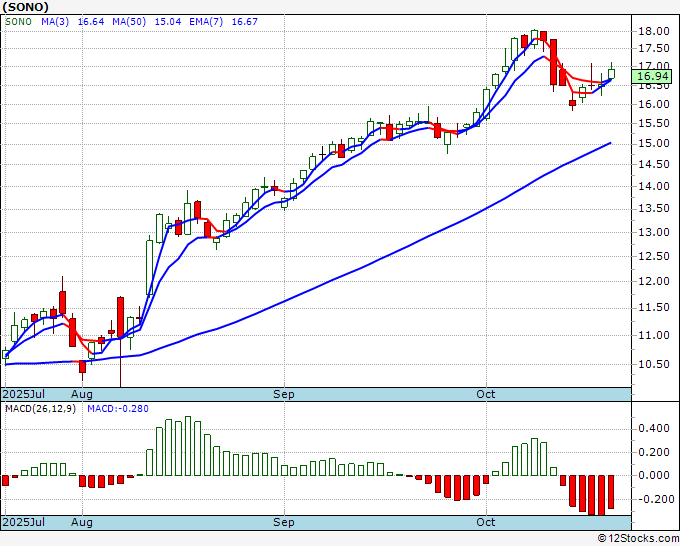This screenshot has height=546, width=680.
Task: Click the 0.000 MACD axis label
Action: point(654,475)
